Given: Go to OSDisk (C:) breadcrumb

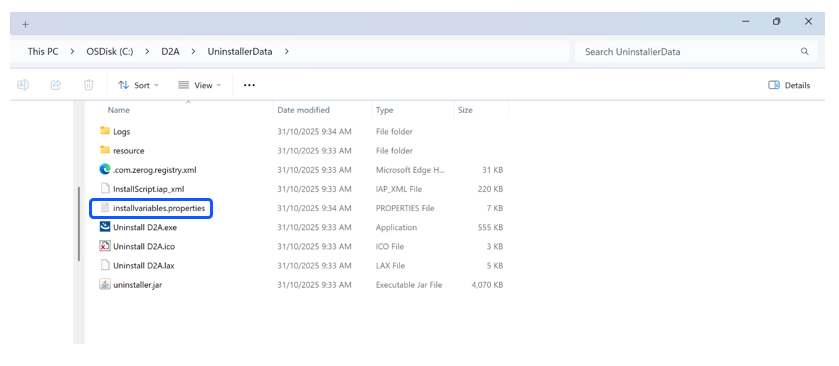Looking at the screenshot, I should 110,52.
